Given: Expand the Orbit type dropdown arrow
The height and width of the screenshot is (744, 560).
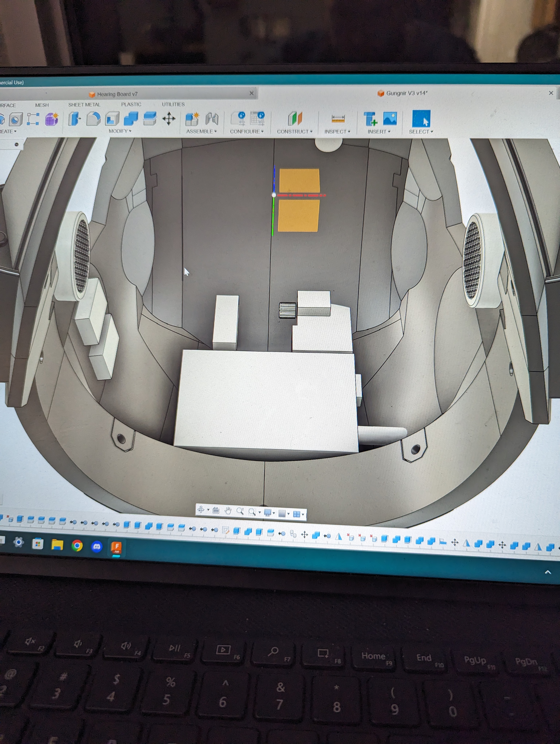Looking at the screenshot, I should (x=208, y=510).
